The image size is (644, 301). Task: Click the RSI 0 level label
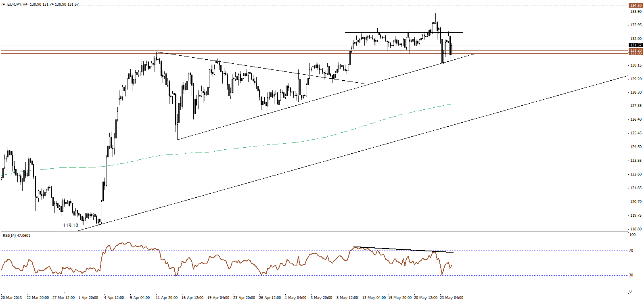pos(631,291)
